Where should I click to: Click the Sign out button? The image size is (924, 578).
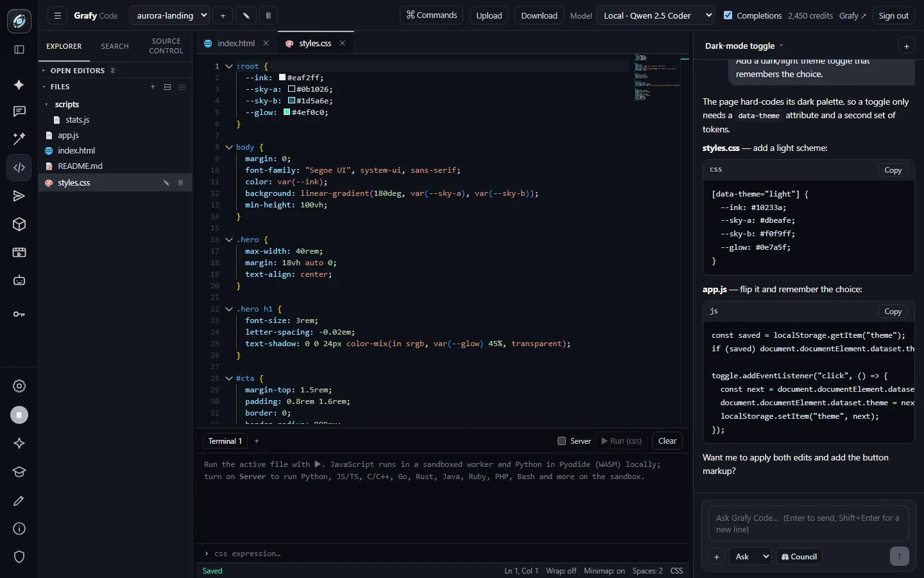pos(894,15)
